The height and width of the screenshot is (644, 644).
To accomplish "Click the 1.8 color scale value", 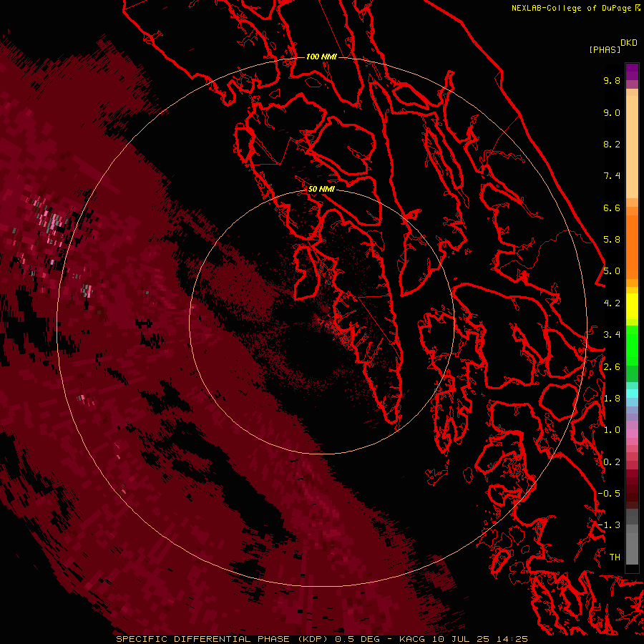I will [x=612, y=399].
